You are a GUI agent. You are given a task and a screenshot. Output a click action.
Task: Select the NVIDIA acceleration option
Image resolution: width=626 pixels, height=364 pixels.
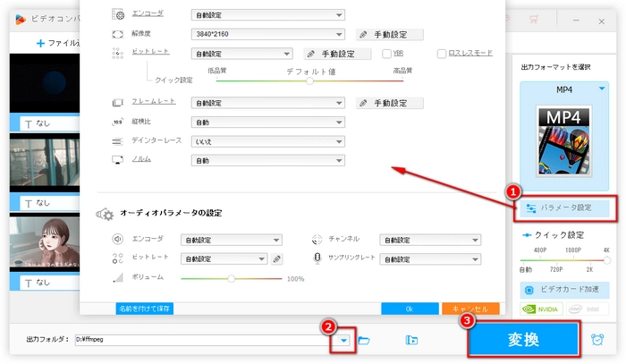541,309
